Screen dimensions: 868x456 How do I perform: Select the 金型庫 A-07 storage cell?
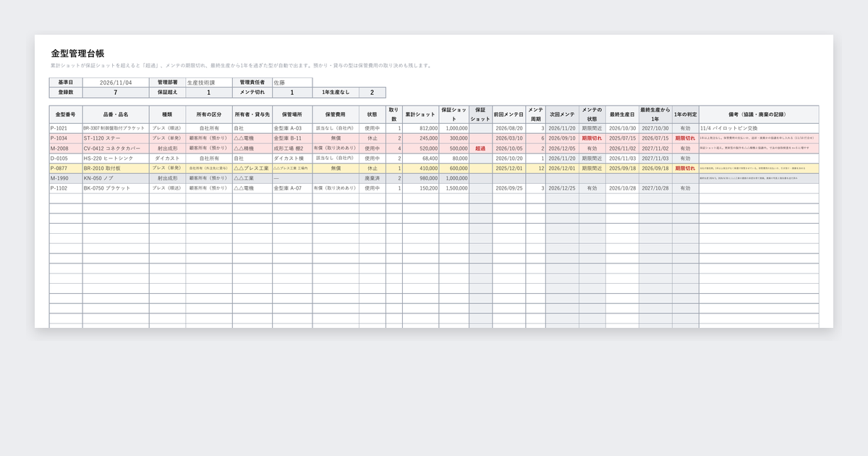tap(292, 188)
